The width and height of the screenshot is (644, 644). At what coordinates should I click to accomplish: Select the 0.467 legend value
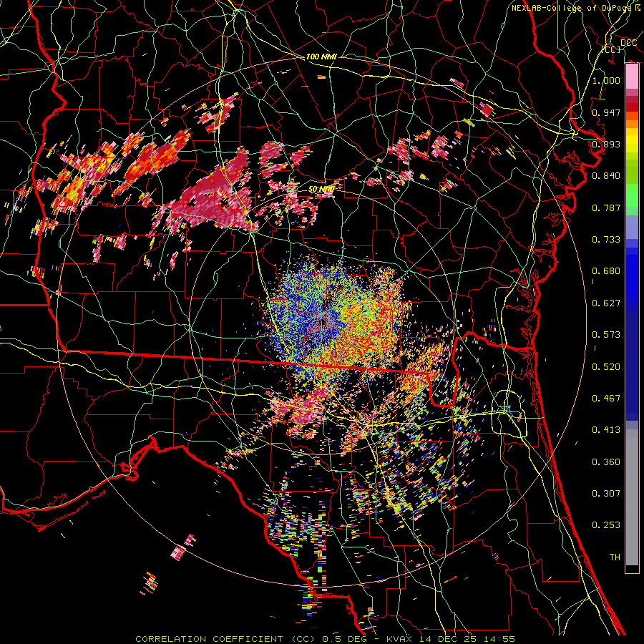point(606,399)
